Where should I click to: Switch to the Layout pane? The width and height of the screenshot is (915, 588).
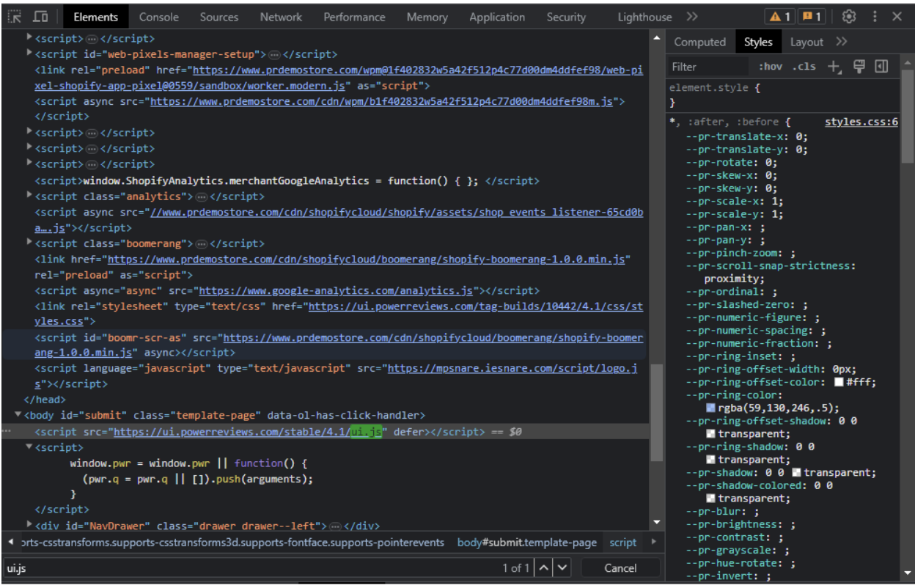coord(806,42)
